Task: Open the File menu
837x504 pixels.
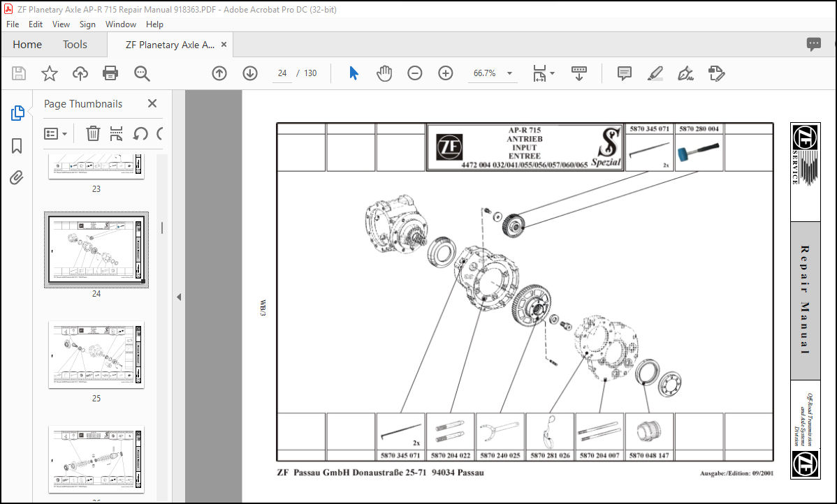Action: (13, 24)
